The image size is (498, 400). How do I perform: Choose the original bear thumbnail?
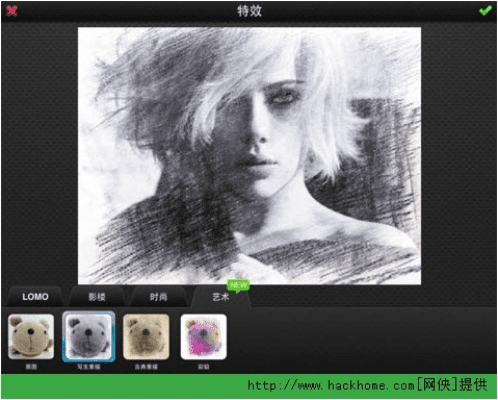[31, 336]
